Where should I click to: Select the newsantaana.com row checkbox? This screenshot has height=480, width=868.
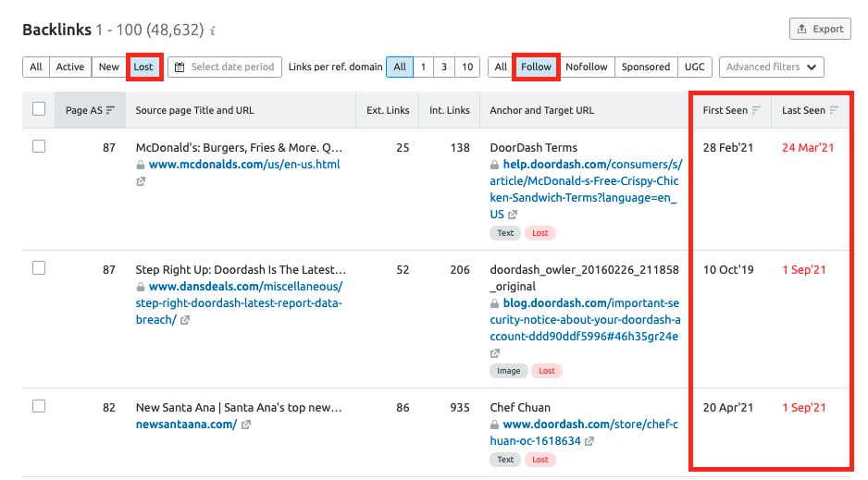(x=39, y=406)
